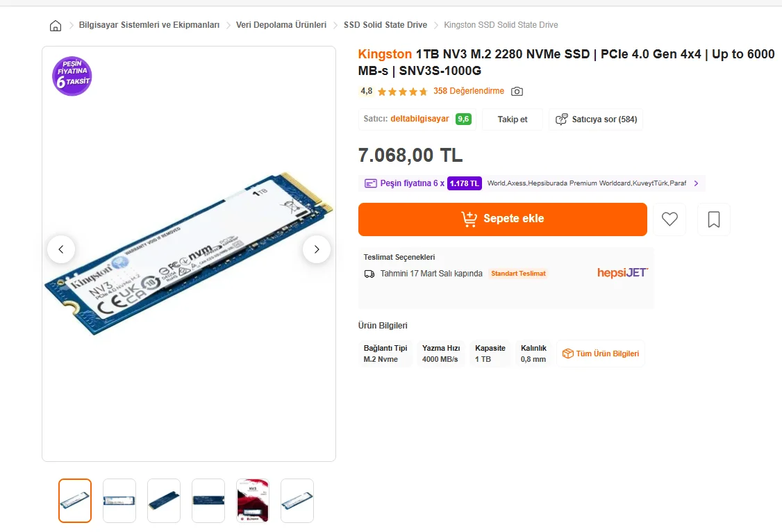The image size is (782, 532).
Task: Add product to favorites with heart icon
Action: pyautogui.click(x=669, y=219)
